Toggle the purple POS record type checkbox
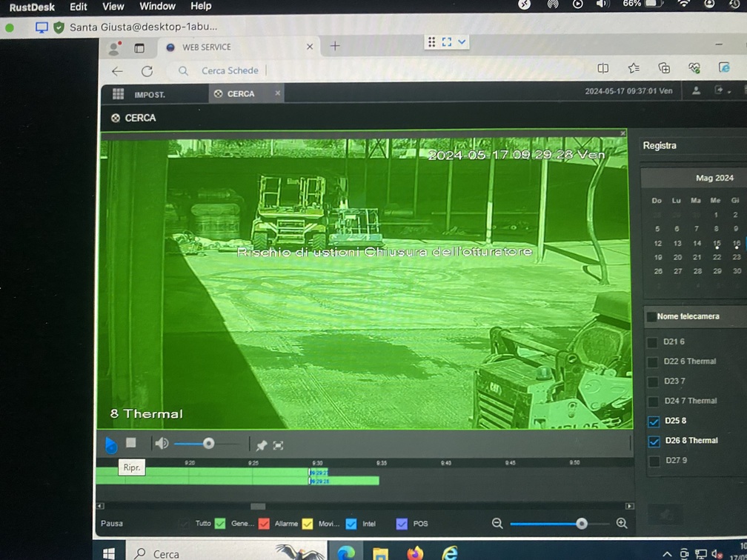Viewport: 747px width, 560px height. 402,524
